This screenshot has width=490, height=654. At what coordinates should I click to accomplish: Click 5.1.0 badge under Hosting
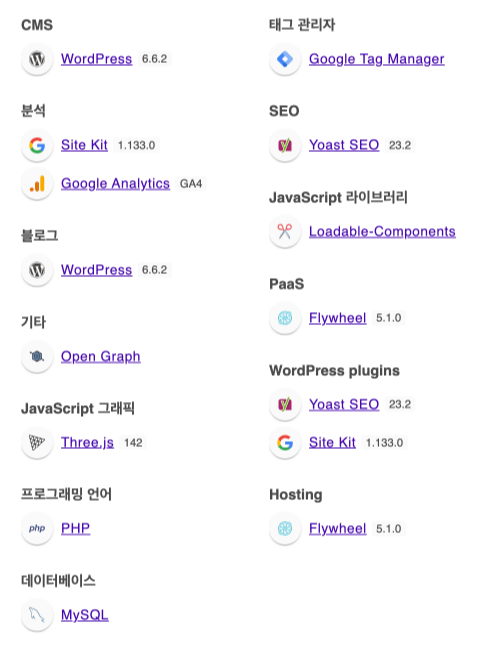(389, 528)
